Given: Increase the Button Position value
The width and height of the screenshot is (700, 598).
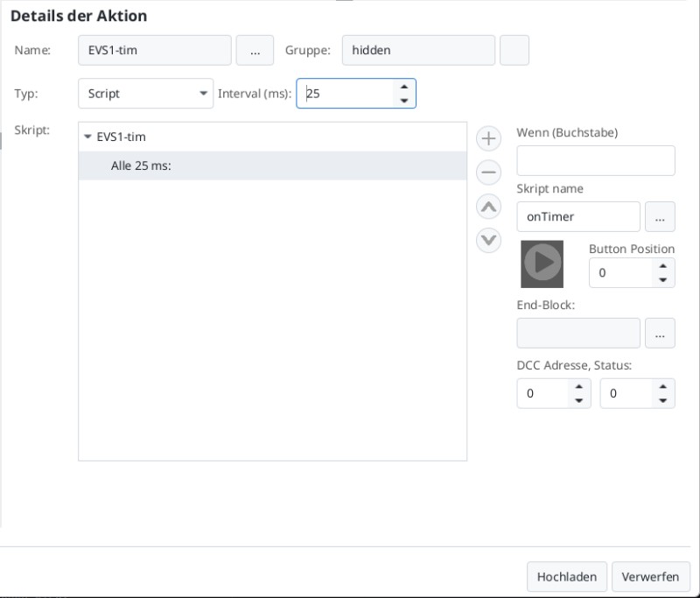Looking at the screenshot, I should pos(663,266).
